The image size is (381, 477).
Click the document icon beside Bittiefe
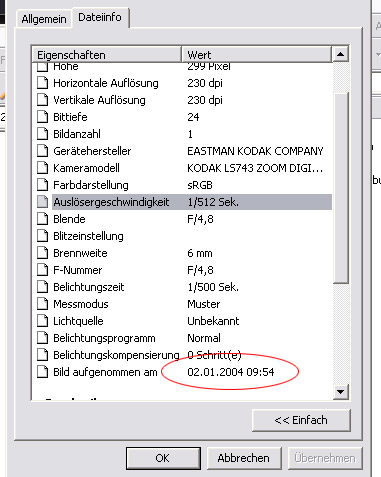coord(42,117)
